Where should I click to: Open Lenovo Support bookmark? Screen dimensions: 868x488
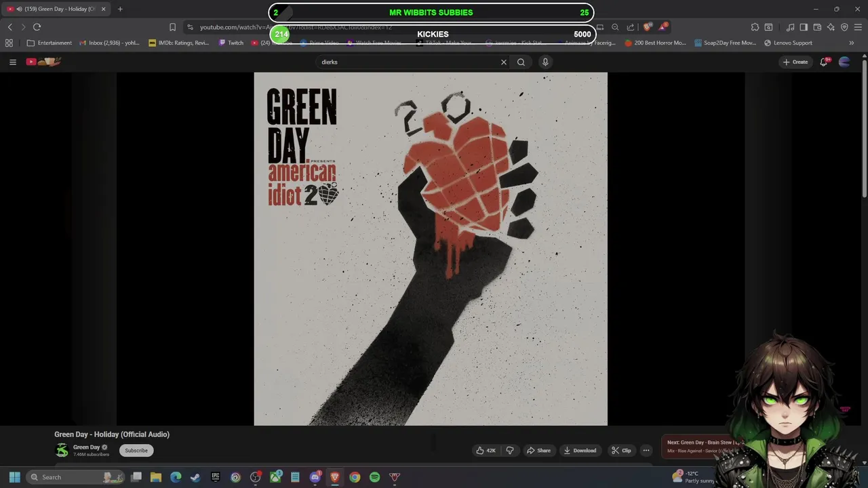[x=788, y=43]
